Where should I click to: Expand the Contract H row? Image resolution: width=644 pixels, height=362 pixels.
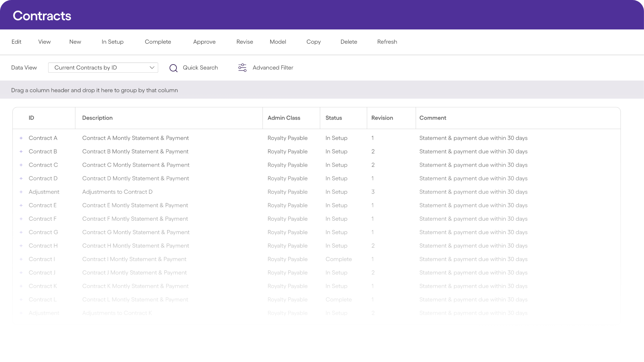21,246
